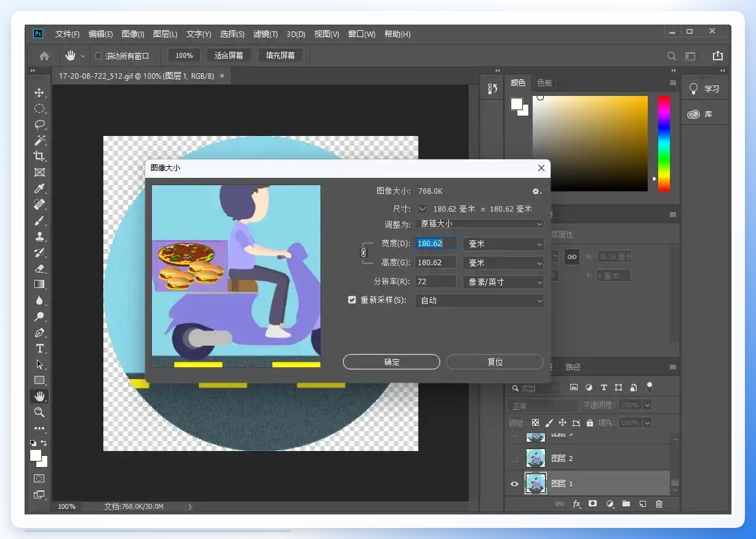This screenshot has height=539, width=756.
Task: Select the Eraser tool
Action: 39,268
